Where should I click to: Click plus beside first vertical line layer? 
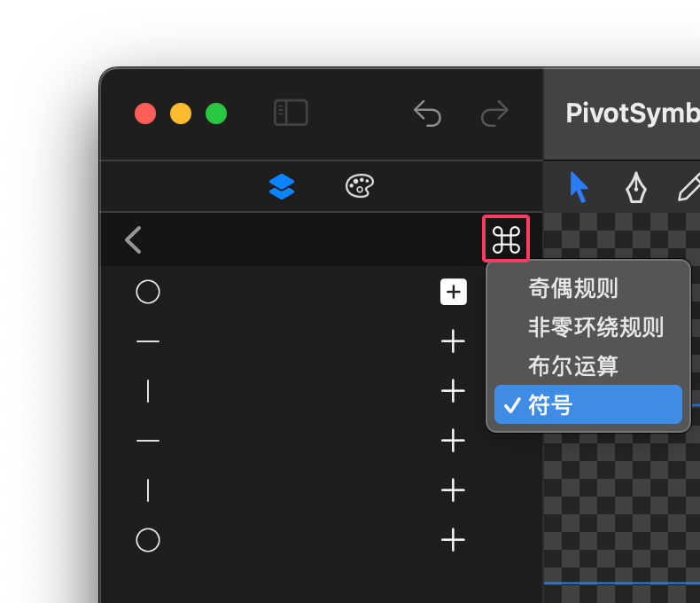pos(453,391)
